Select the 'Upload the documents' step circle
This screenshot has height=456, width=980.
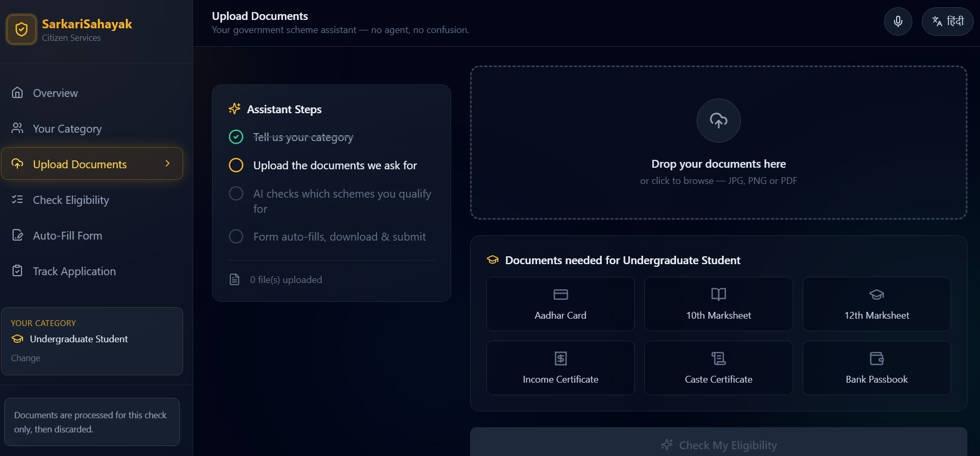point(236,165)
